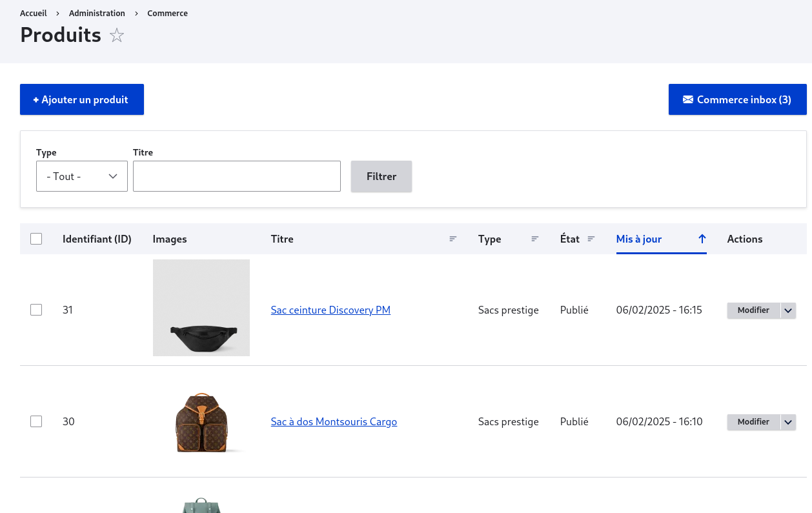Click the Filtrer button
Viewport: 812px width, 513px height.
point(381,176)
